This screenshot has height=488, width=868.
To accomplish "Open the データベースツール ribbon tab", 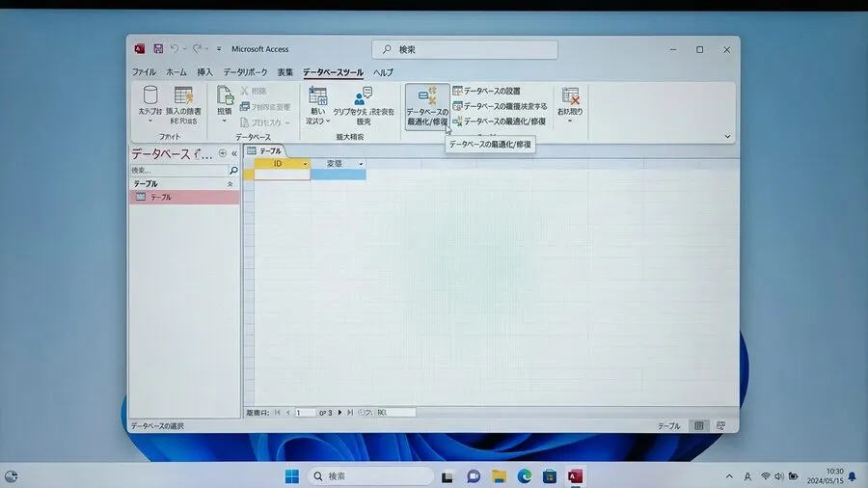I will tap(334, 72).
